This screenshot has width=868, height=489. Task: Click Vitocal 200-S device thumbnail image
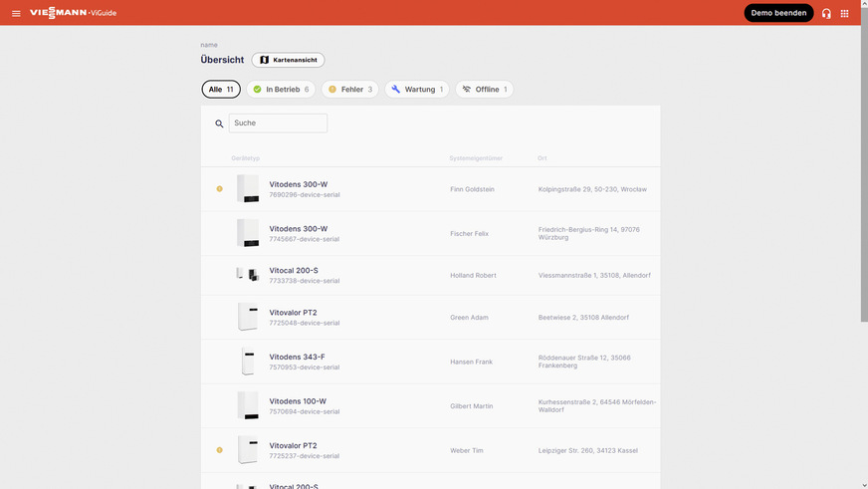247,274
